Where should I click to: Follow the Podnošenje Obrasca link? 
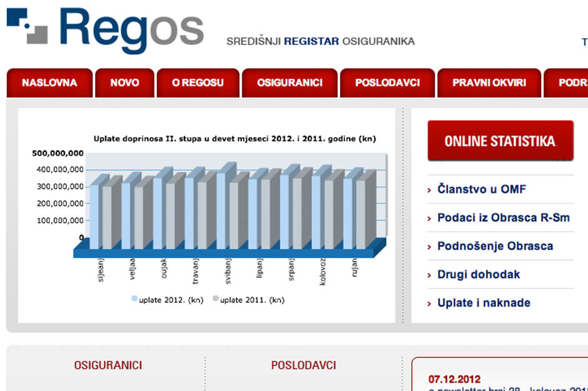(x=495, y=246)
